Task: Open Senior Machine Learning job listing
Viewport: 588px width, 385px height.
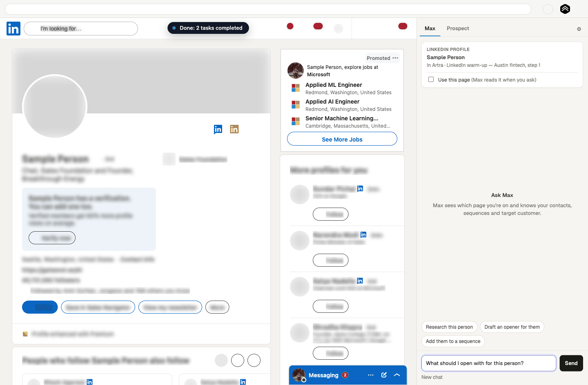Action: (342, 118)
